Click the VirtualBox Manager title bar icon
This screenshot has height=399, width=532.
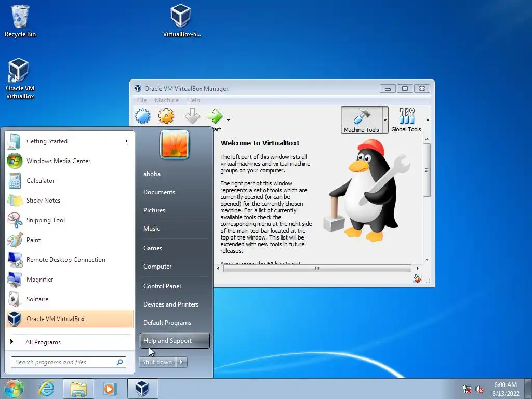click(x=138, y=88)
